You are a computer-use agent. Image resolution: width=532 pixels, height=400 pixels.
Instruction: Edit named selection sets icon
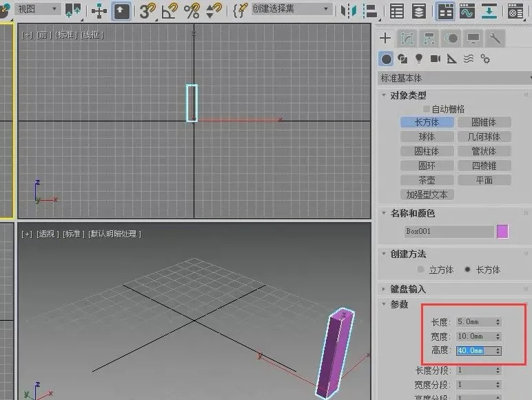(241, 10)
